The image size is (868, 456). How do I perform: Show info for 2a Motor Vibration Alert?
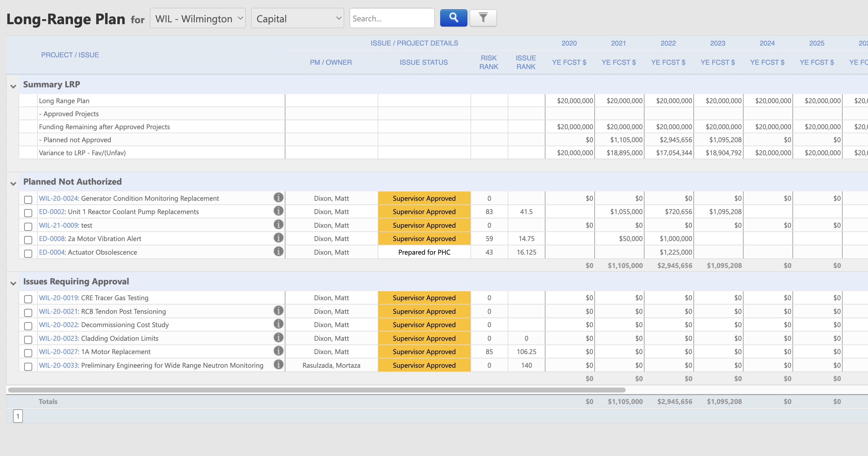(278, 238)
